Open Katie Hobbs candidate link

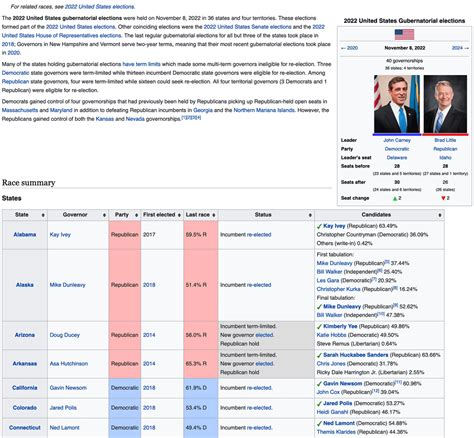pos(332,335)
